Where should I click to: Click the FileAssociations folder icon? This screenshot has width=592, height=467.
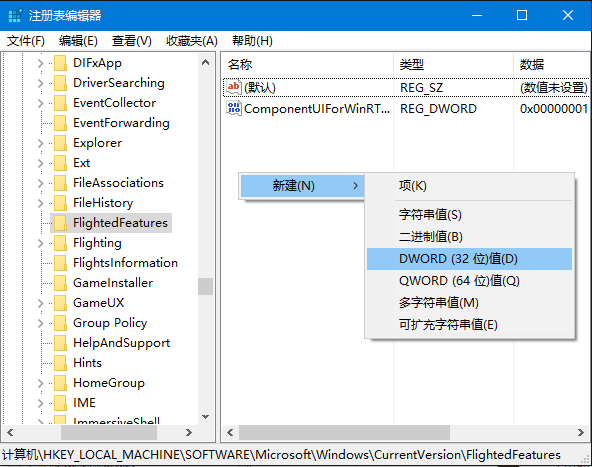[60, 183]
